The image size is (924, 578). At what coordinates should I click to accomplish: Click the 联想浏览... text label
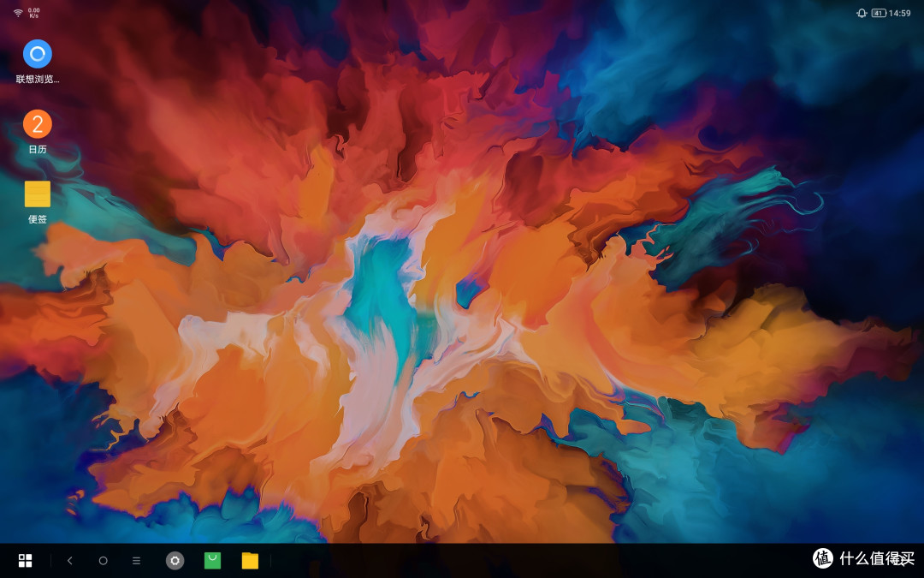click(38, 79)
